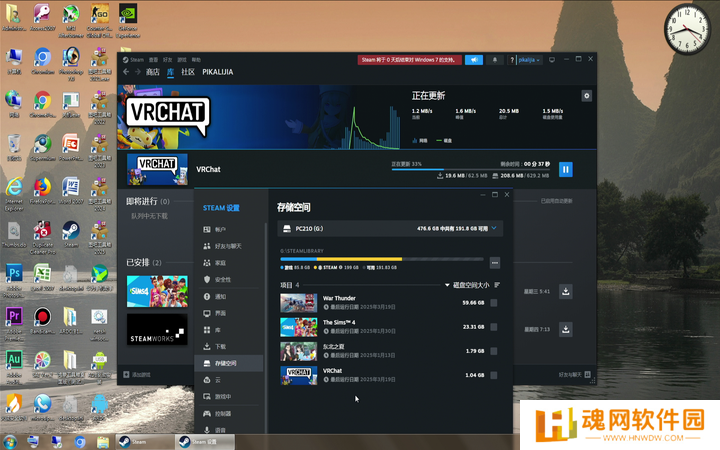This screenshot has height=450, width=720.
Task: Open the 好友 menu
Action: tap(168, 60)
